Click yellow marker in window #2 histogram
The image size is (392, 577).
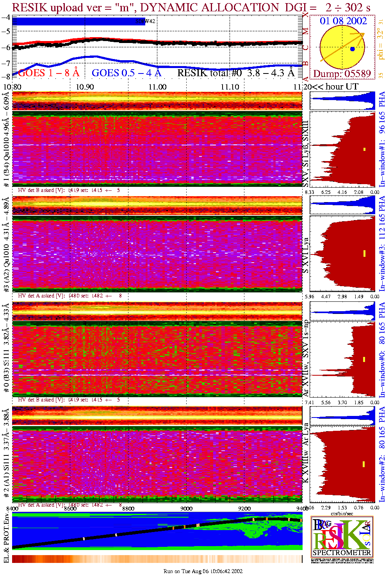click(x=364, y=464)
